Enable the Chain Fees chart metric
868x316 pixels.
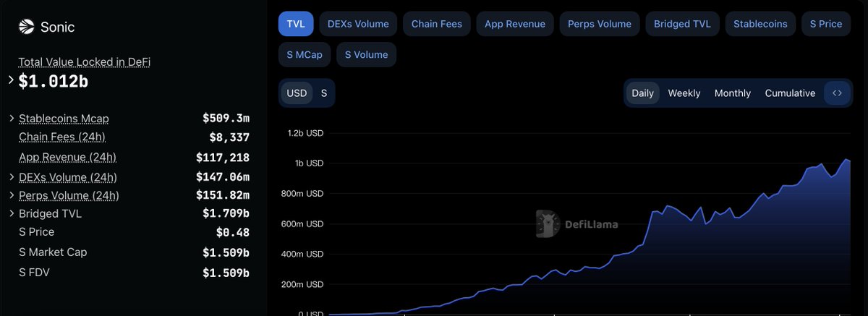(437, 24)
